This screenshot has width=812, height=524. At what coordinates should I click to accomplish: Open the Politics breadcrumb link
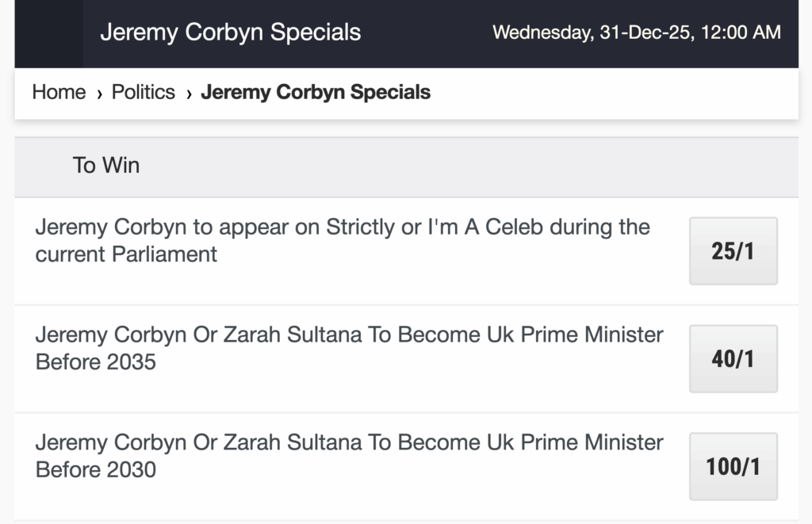point(144,92)
